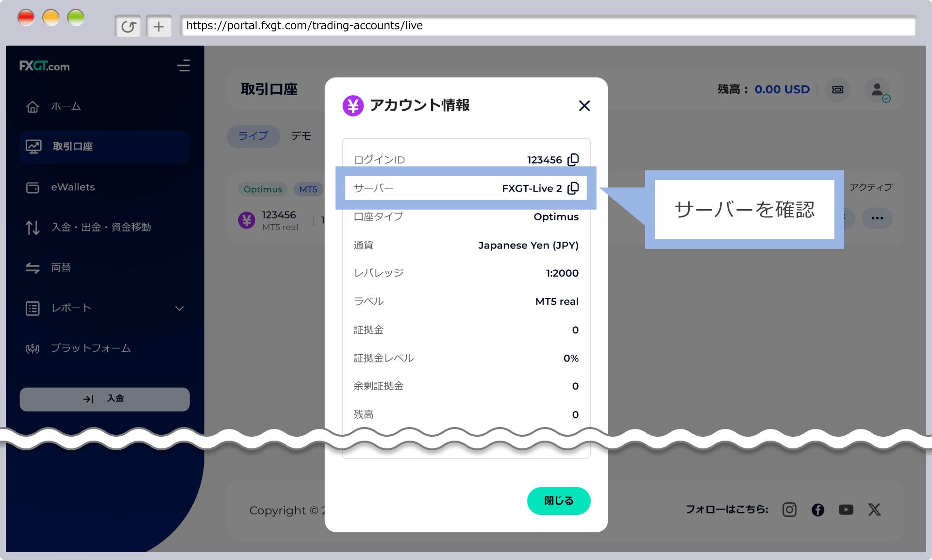
Task: Click the eWallets wallet icon
Action: pos(33,187)
